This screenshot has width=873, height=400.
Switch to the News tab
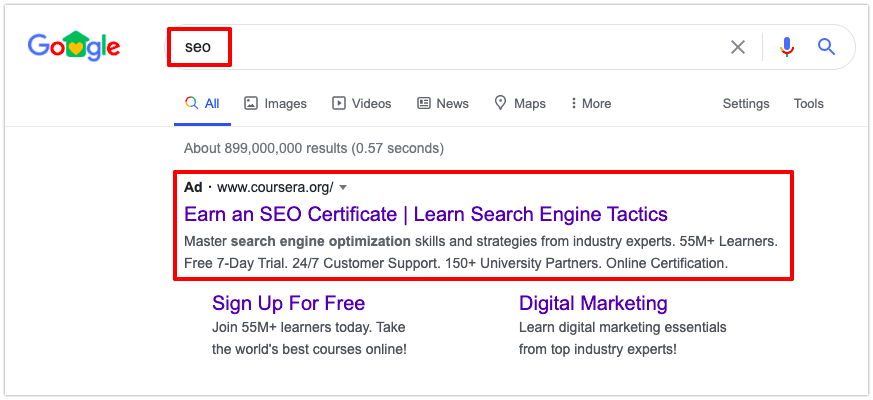pos(443,104)
